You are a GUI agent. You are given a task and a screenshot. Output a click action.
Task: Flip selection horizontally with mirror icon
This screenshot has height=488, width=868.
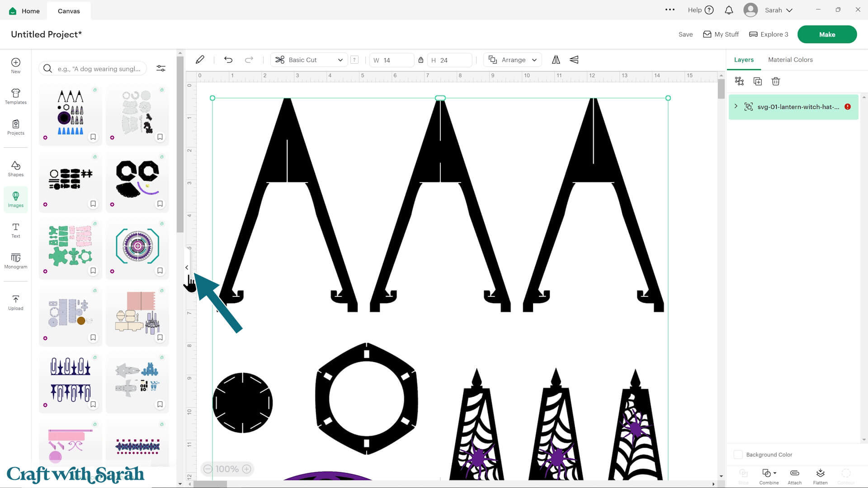pos(556,60)
